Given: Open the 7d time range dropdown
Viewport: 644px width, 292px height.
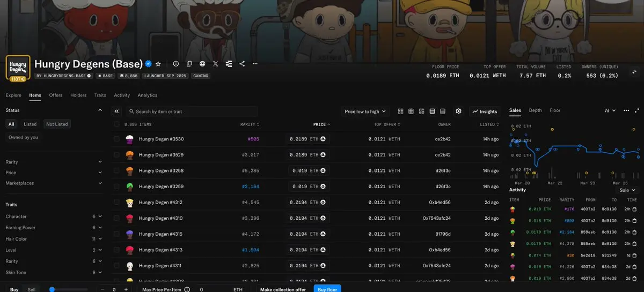Looking at the screenshot, I should (x=610, y=110).
